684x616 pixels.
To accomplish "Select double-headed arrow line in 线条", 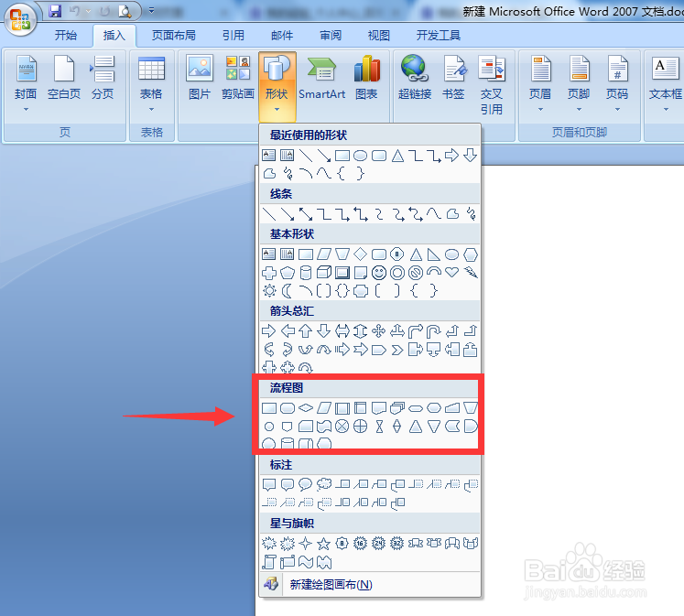I will click(305, 214).
